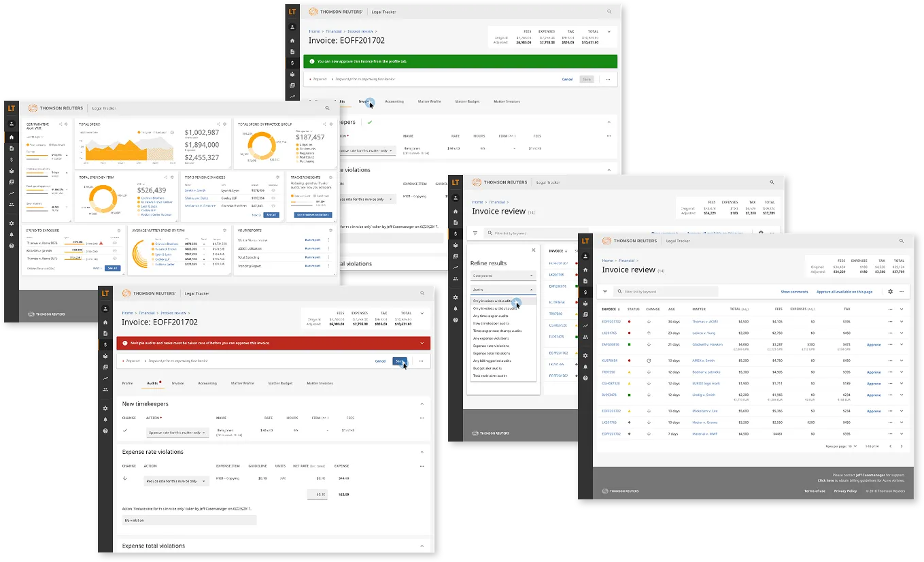Click the help question mark icon in sidebar
The width and height of the screenshot is (924, 562).
[105, 429]
